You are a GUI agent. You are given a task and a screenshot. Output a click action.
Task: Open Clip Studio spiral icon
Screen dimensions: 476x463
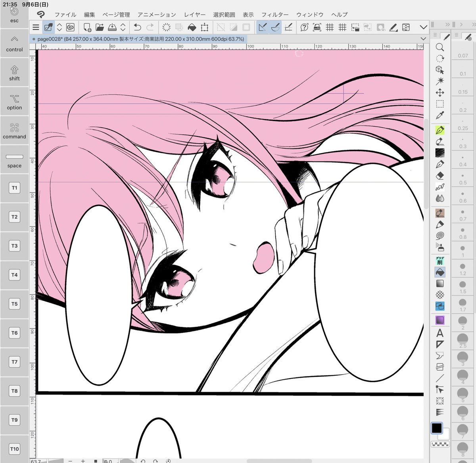click(x=70, y=27)
